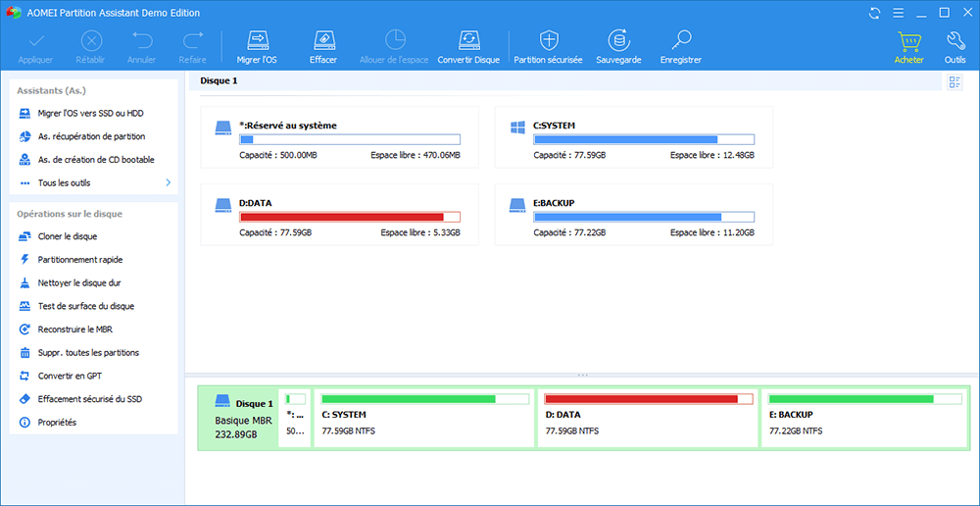Open disk Propriétés
Image resolution: width=980 pixels, height=506 pixels.
coord(57,423)
